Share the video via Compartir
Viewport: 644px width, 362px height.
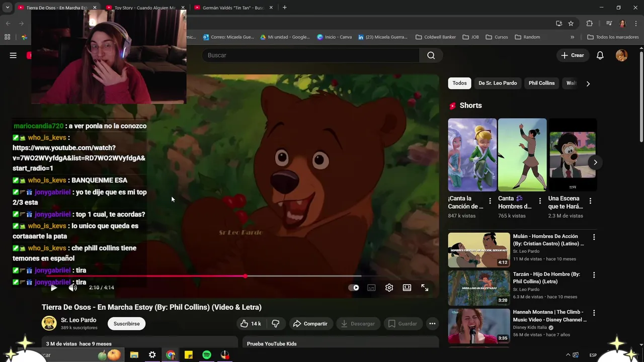click(x=310, y=324)
